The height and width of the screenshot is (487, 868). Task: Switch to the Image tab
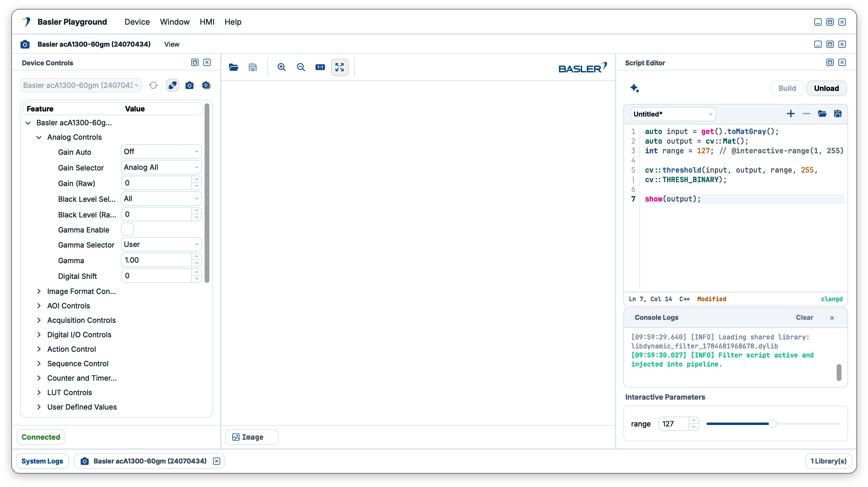(x=252, y=437)
